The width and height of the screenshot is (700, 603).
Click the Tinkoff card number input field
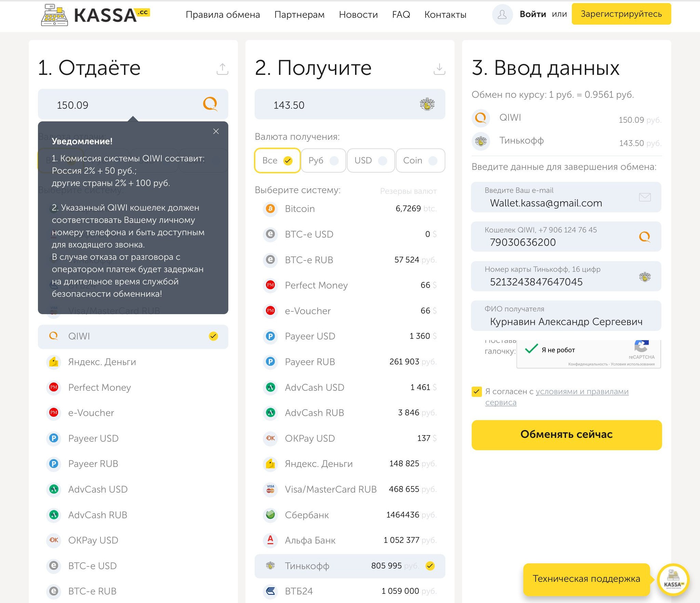(566, 276)
